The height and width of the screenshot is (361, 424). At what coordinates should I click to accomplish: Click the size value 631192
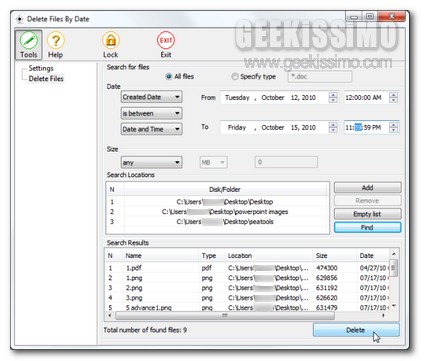[x=327, y=288]
